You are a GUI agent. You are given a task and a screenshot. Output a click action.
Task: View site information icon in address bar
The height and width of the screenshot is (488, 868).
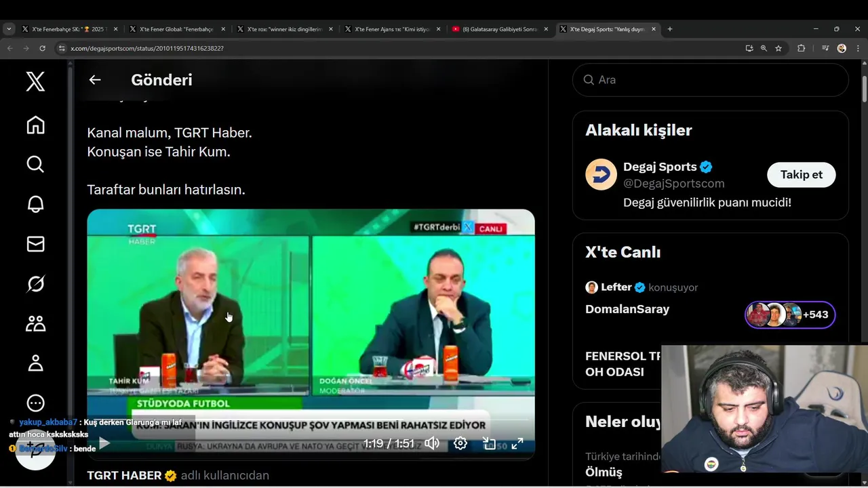62,48
